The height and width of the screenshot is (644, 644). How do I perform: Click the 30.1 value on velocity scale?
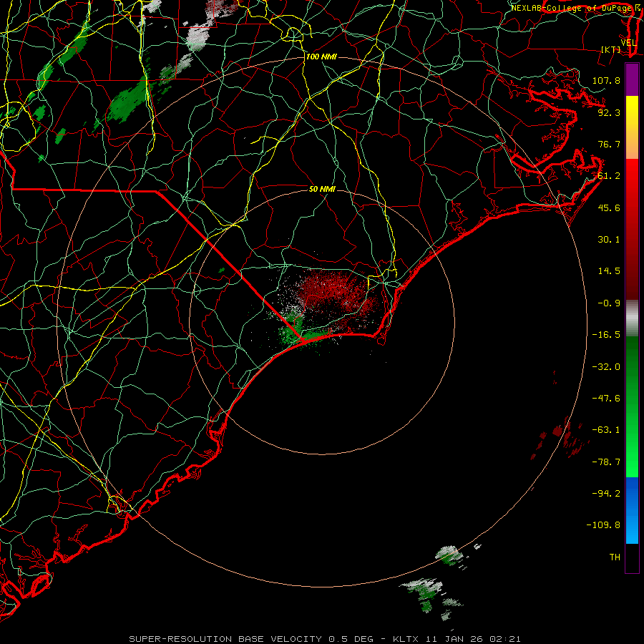tap(609, 240)
